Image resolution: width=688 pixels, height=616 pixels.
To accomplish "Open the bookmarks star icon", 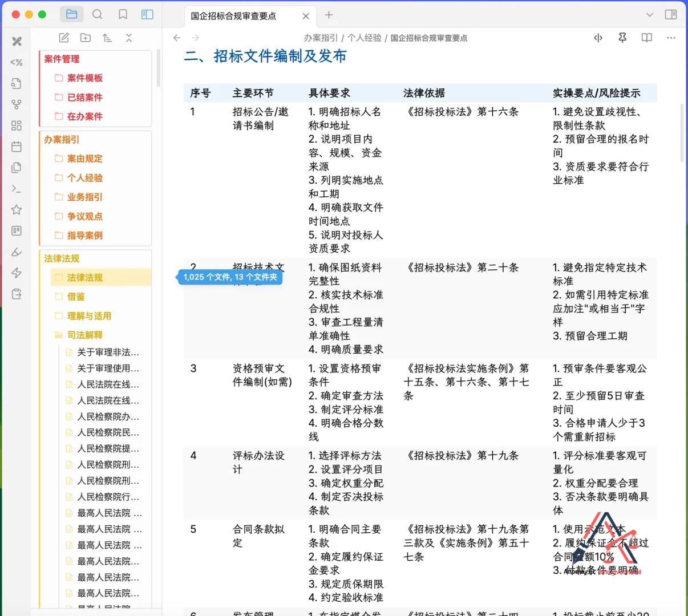I will click(16, 209).
